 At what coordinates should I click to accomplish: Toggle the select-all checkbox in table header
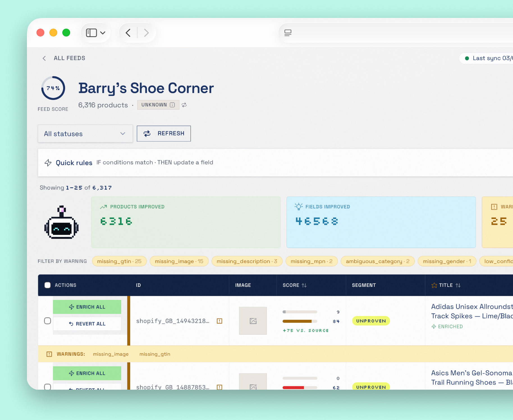point(48,285)
